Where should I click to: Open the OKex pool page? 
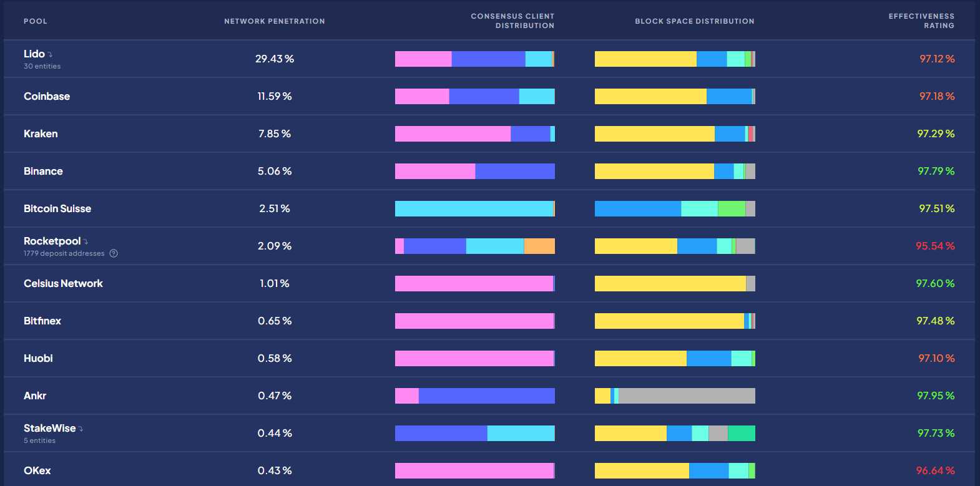click(x=37, y=470)
